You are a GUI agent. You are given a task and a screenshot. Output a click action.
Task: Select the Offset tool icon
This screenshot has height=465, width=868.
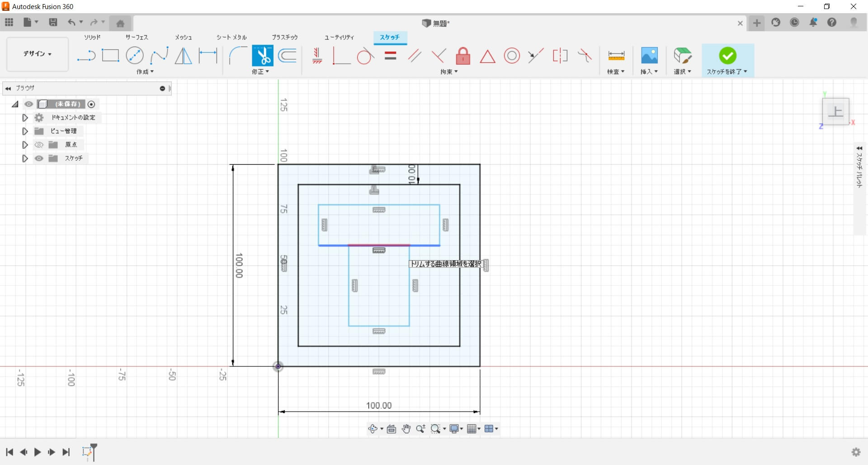pyautogui.click(x=288, y=56)
